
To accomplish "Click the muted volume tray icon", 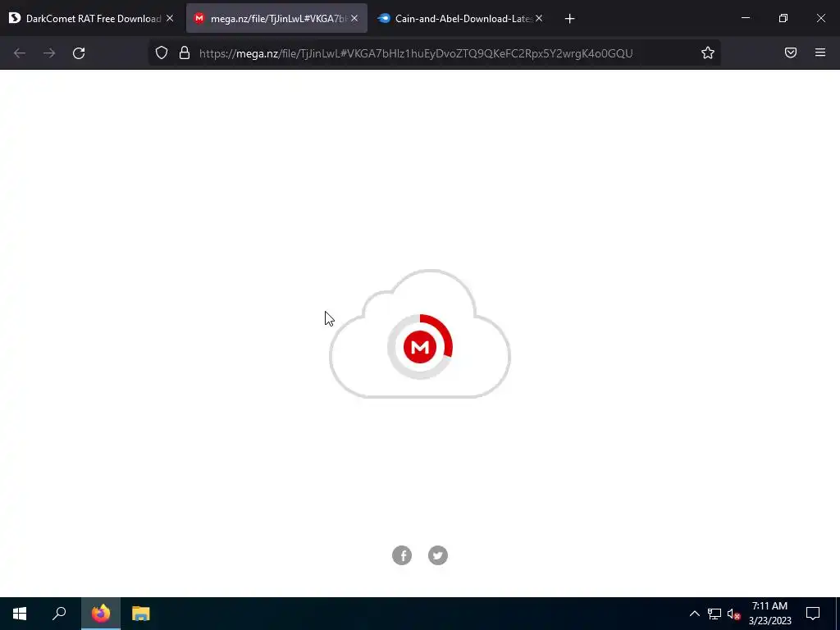I will tap(733, 614).
